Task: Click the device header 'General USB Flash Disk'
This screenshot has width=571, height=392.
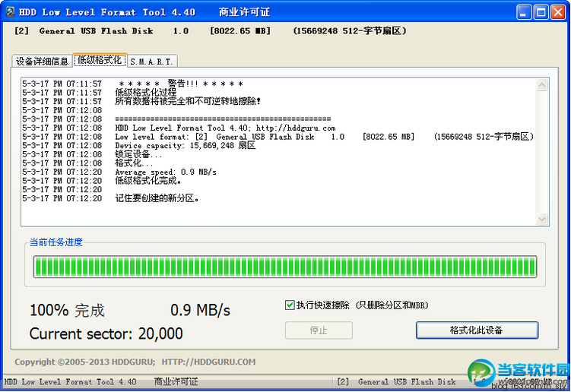Action: coord(96,31)
